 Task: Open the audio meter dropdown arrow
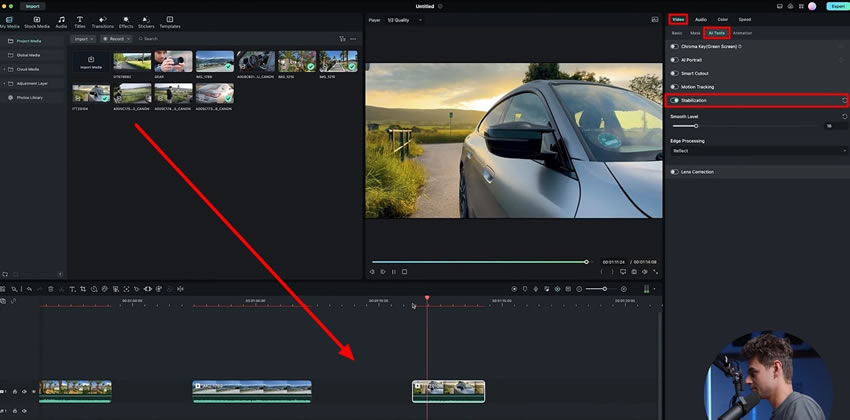click(654, 289)
